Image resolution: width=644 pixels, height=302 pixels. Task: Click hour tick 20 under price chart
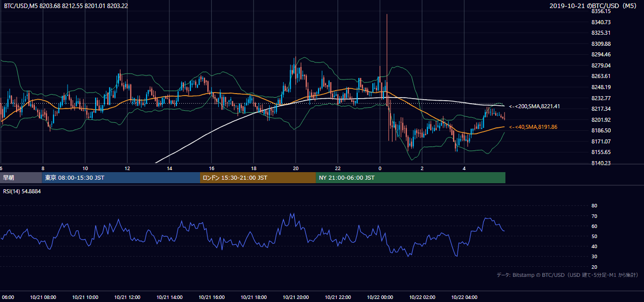point(296,168)
